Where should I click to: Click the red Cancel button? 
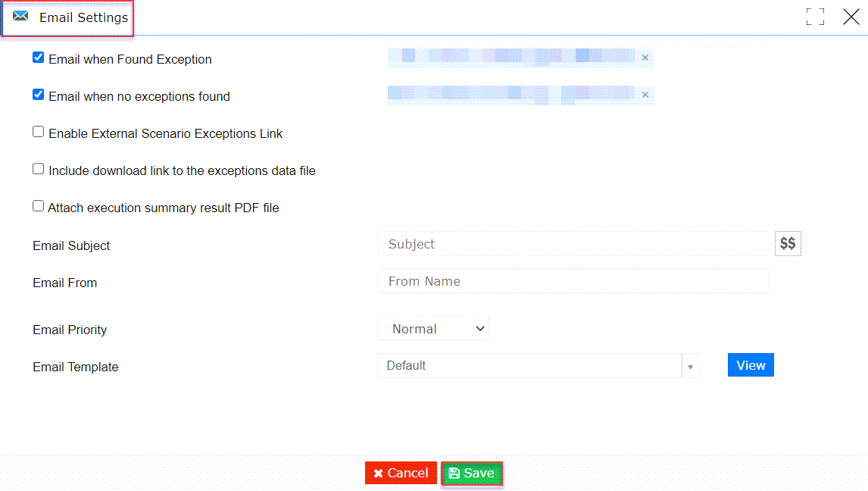pos(401,474)
